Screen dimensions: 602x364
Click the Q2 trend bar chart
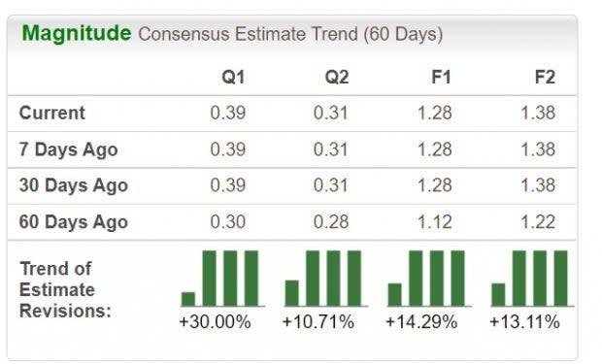[326, 279]
